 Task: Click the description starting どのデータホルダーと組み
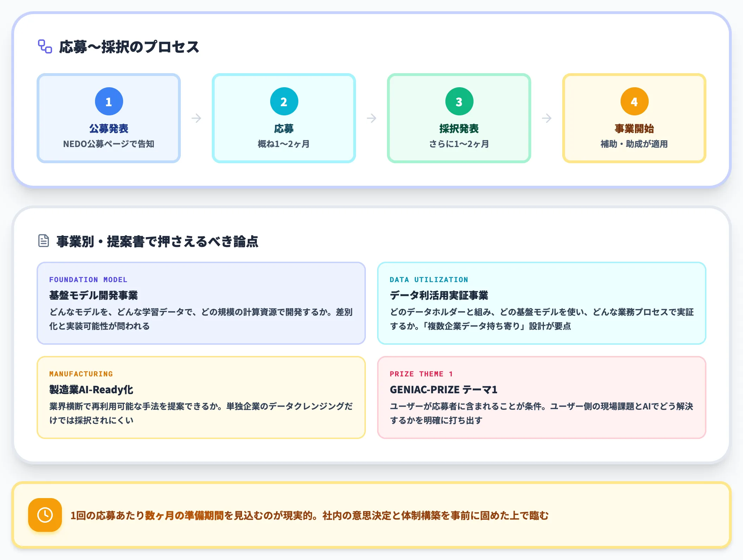[542, 319]
